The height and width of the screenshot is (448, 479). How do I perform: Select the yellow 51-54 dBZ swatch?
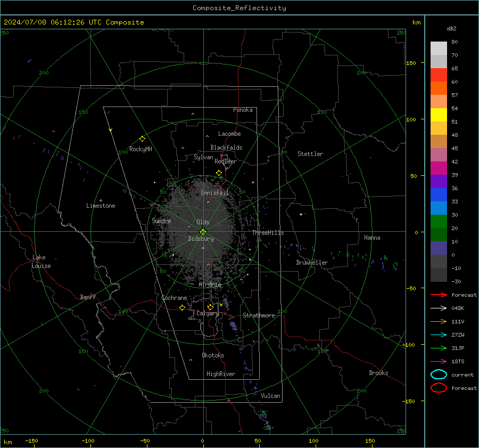(x=439, y=115)
